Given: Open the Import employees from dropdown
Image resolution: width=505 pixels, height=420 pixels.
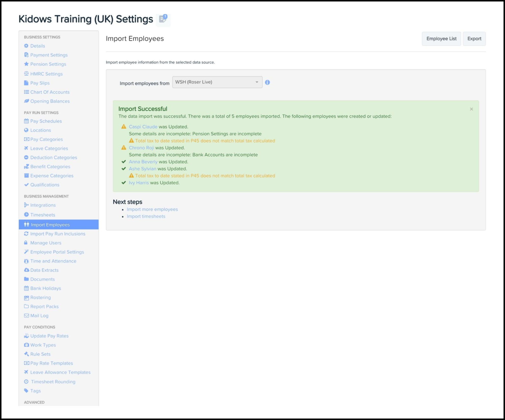Looking at the screenshot, I should 217,82.
